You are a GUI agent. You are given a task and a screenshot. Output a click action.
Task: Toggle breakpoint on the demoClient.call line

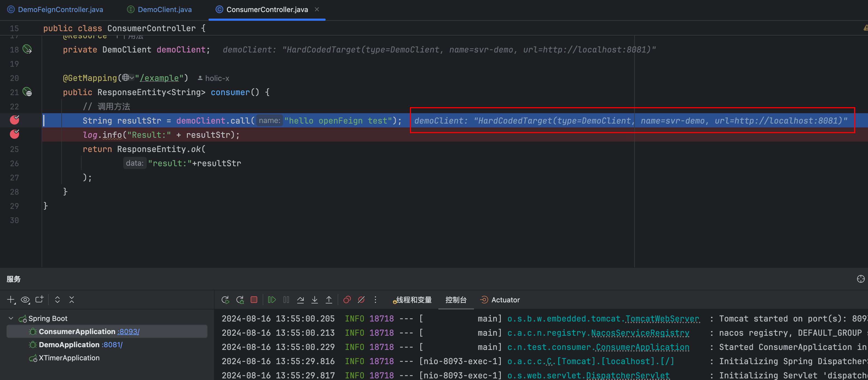[x=15, y=120]
